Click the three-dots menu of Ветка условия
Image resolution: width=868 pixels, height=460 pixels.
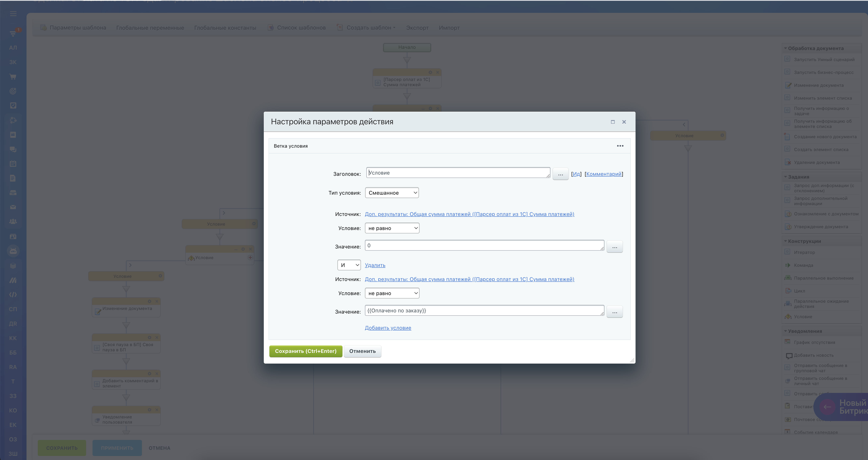[620, 146]
